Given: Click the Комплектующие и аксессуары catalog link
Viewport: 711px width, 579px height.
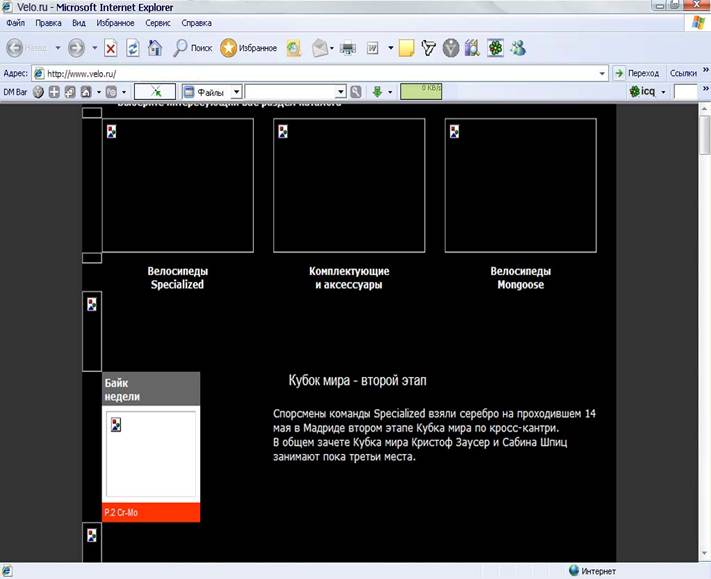Looking at the screenshot, I should pyautogui.click(x=349, y=278).
